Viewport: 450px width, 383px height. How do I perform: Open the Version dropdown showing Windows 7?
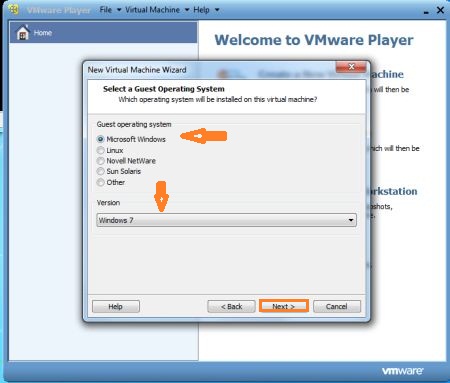tap(226, 220)
